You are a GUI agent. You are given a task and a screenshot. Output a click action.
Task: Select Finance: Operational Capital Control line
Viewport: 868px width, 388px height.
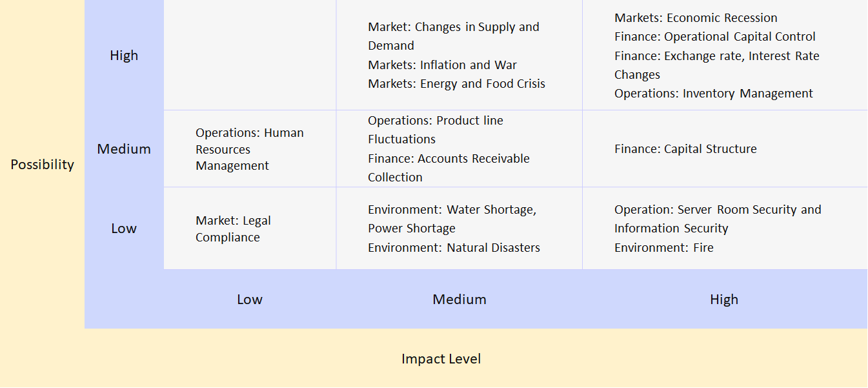[x=715, y=37]
